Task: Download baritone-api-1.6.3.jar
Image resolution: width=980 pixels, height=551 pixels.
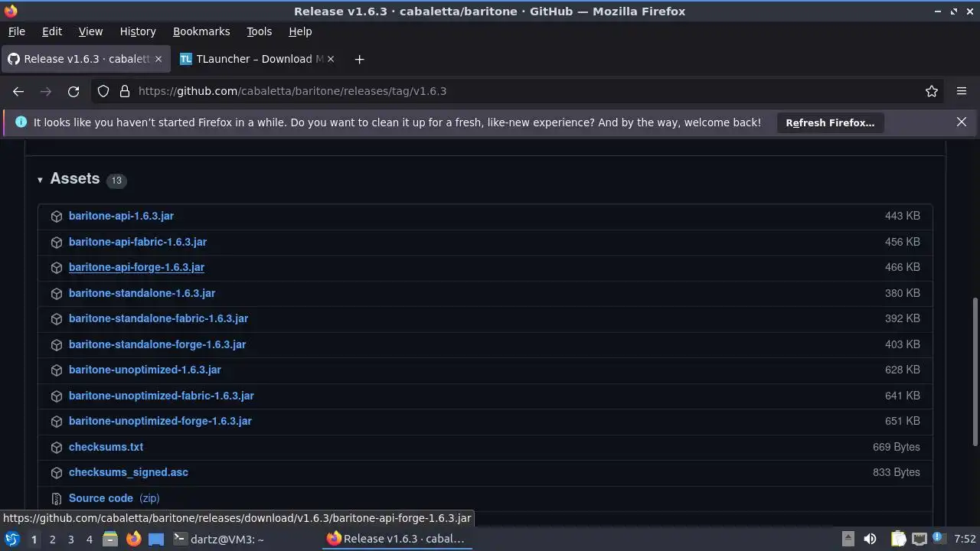Action: pos(121,216)
